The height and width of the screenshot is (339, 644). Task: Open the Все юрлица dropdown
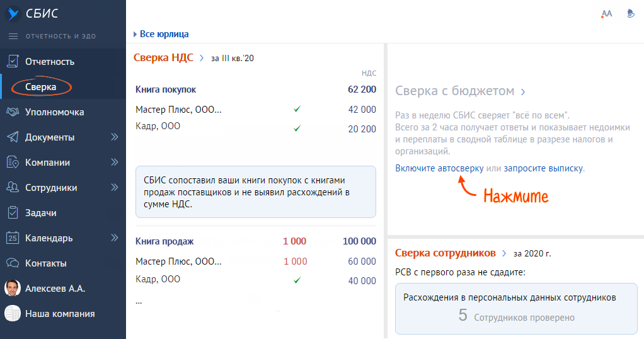coord(161,34)
